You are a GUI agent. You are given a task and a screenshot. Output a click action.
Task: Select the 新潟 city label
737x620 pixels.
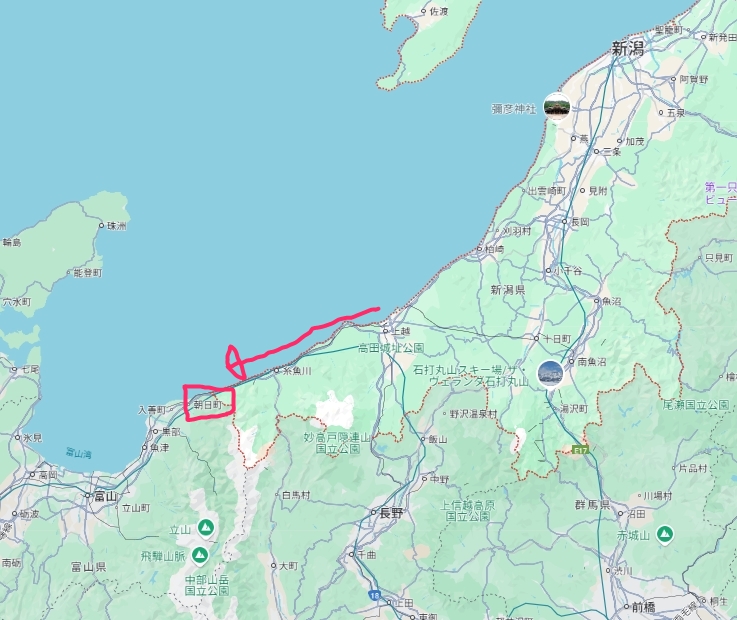(627, 48)
